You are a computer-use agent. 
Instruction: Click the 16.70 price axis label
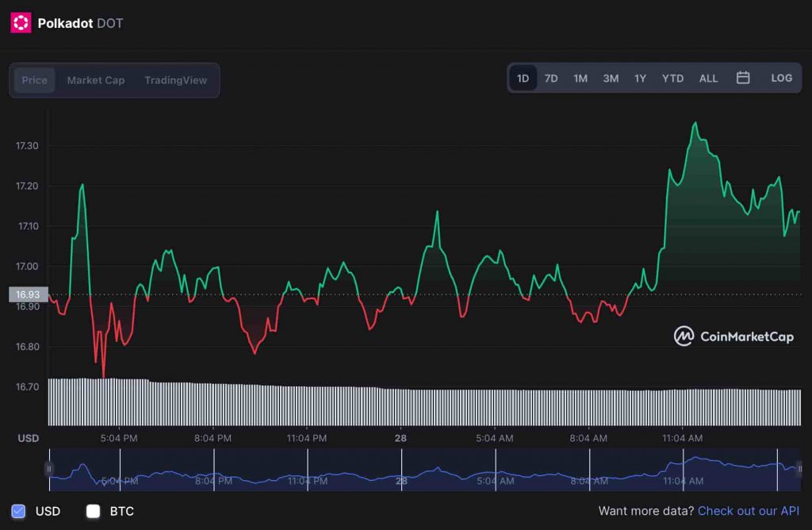(27, 387)
